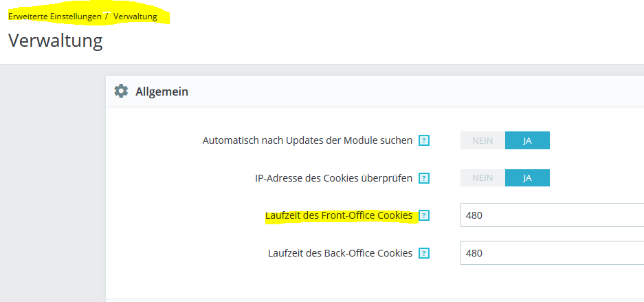Set module update check to JA
644x302 pixels.
pos(527,140)
